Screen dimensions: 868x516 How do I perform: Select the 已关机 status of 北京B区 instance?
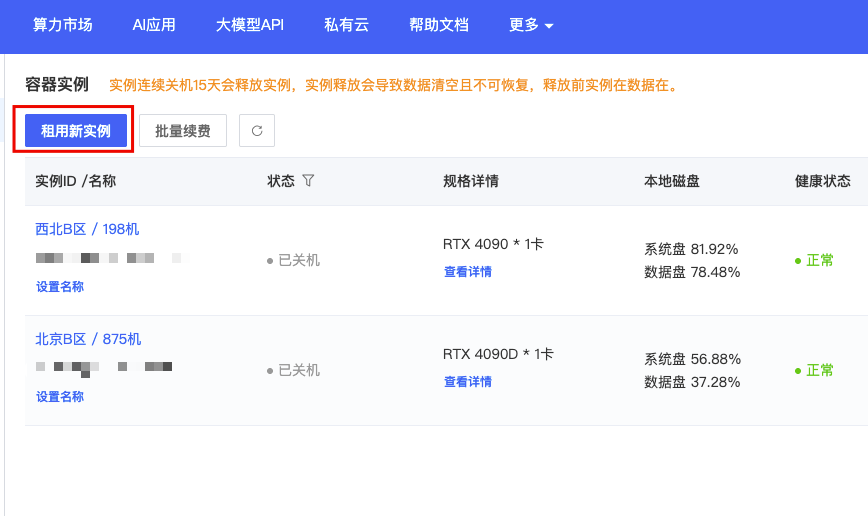click(293, 370)
